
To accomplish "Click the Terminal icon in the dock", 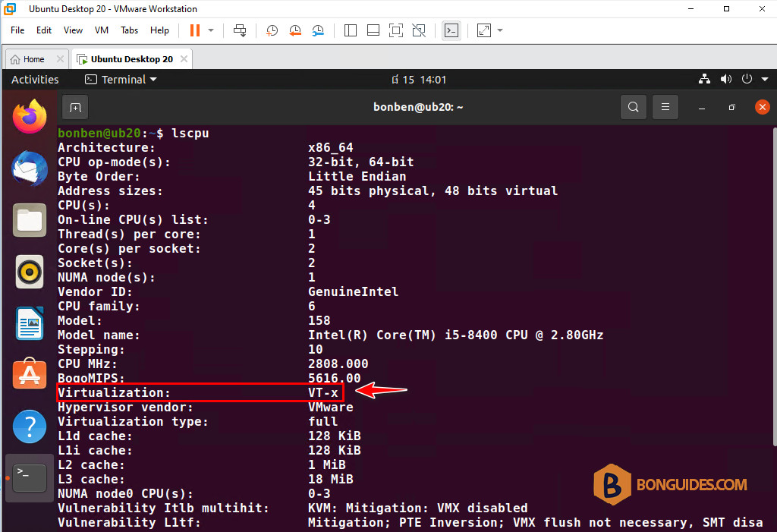I will [x=30, y=478].
